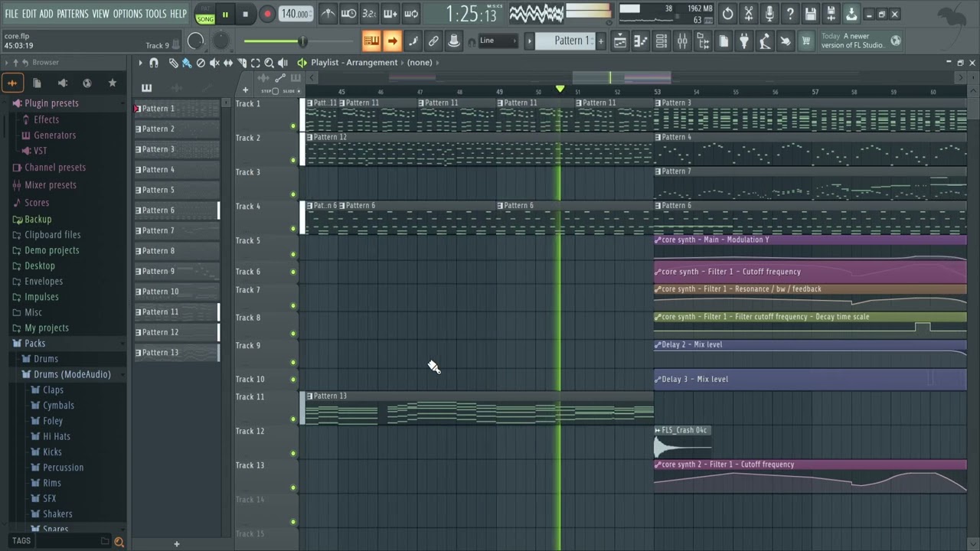980x551 pixels.
Task: Click the tempo field showing 140
Action: (296, 14)
